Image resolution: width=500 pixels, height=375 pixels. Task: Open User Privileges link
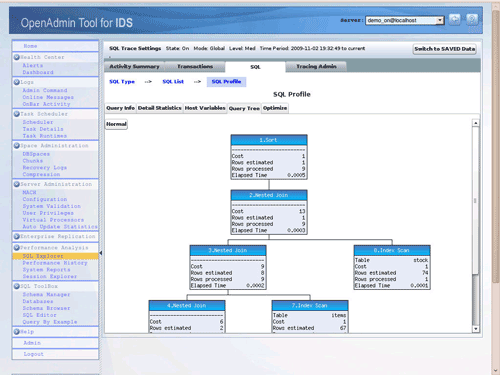pos(48,213)
